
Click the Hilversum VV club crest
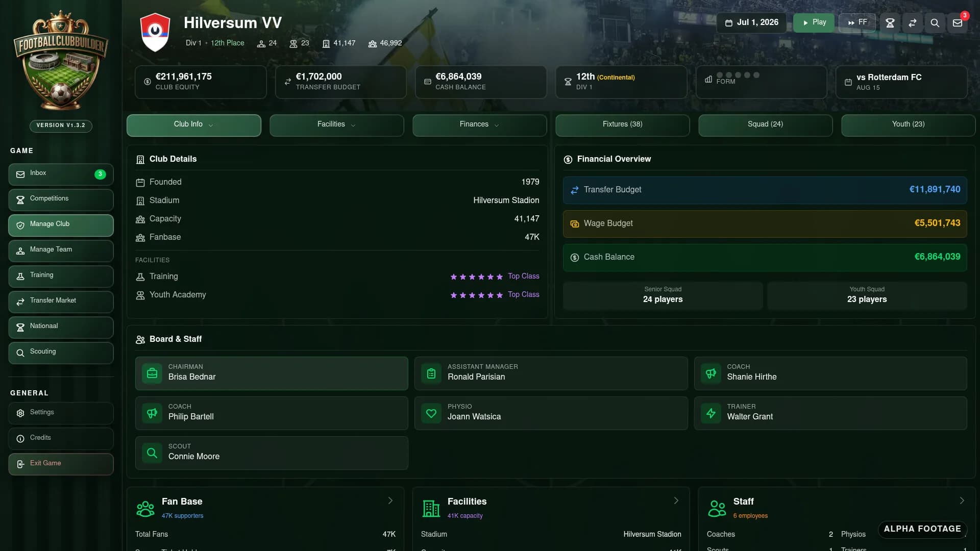[x=155, y=32]
